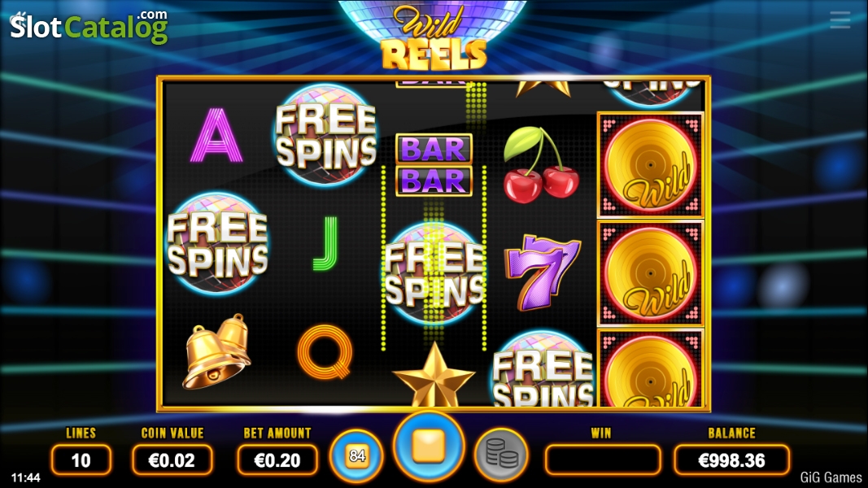Click the orange letter Q symbol
The height and width of the screenshot is (488, 868).
point(325,352)
